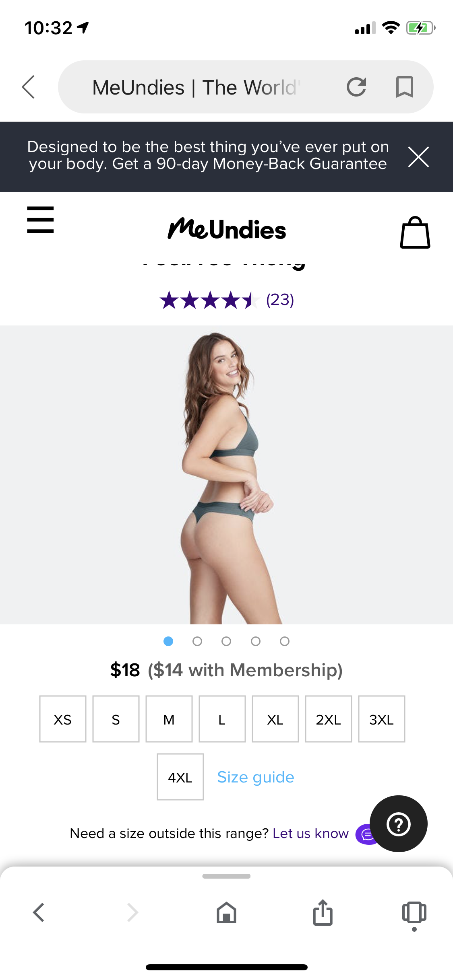Open the shopping bag cart
Viewport: 453px width, 980px height.
[415, 232]
